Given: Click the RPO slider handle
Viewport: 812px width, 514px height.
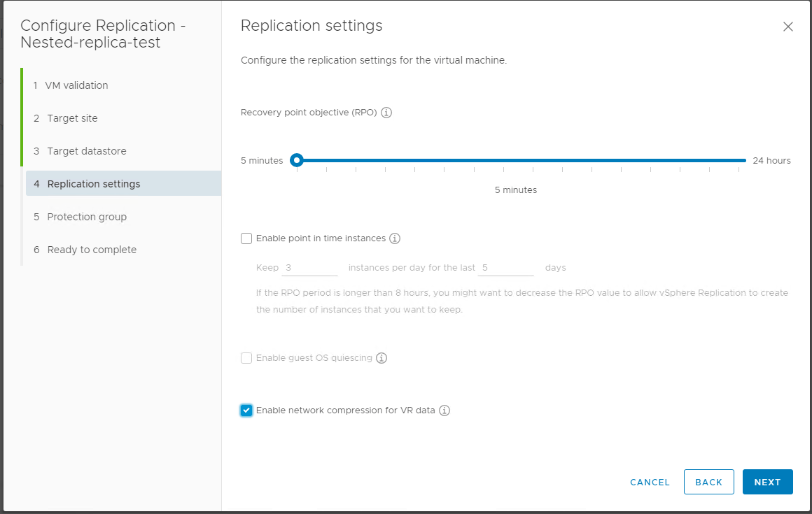Looking at the screenshot, I should coord(297,160).
